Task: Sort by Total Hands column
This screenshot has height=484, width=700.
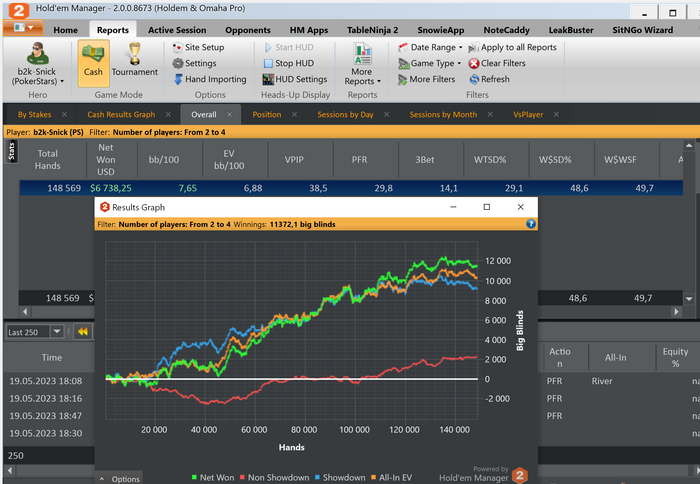Action: [48, 159]
